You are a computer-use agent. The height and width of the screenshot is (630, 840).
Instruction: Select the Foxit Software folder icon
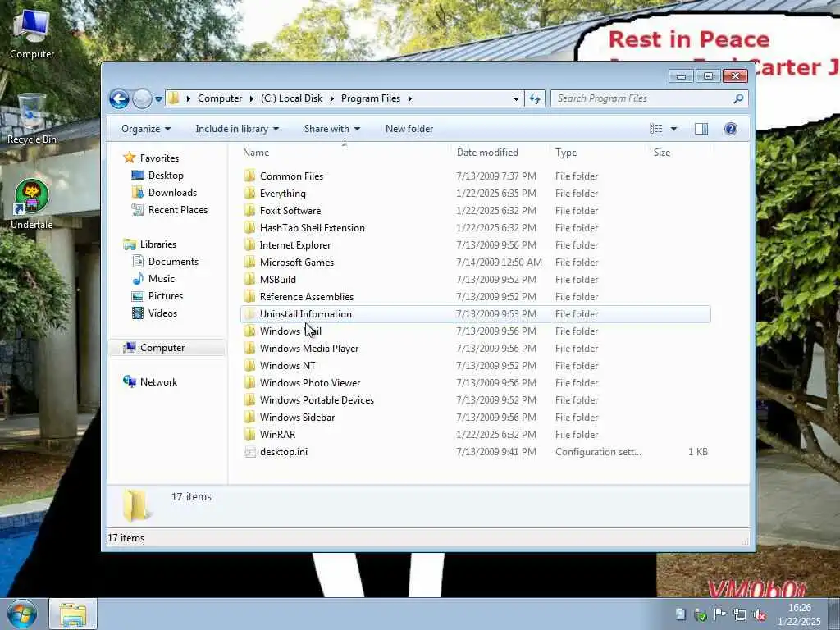[249, 210]
